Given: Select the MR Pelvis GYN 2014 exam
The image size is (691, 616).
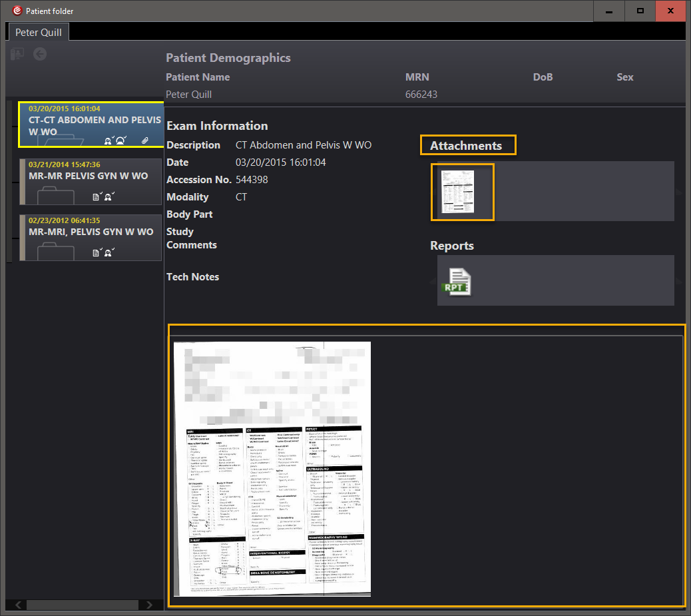Looking at the screenshot, I should (x=90, y=176).
